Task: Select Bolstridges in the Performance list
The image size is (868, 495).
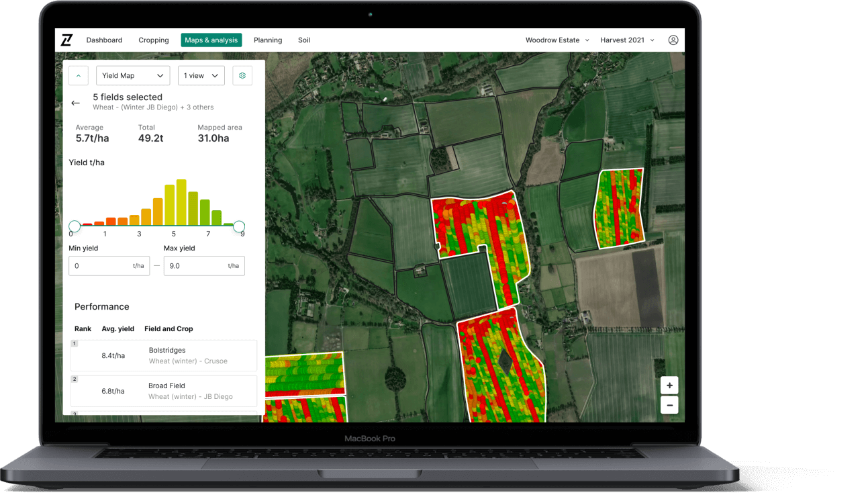Action: coord(163,355)
